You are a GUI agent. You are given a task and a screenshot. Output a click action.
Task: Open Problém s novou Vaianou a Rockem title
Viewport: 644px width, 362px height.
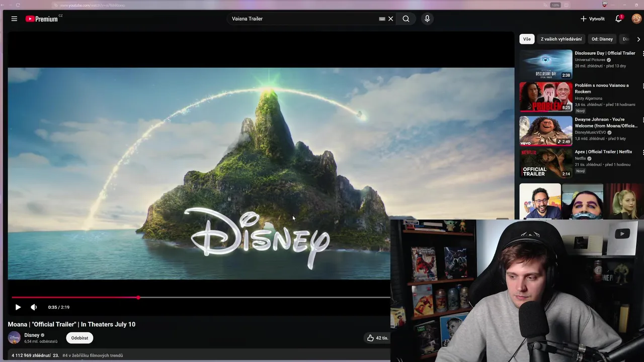click(x=602, y=88)
